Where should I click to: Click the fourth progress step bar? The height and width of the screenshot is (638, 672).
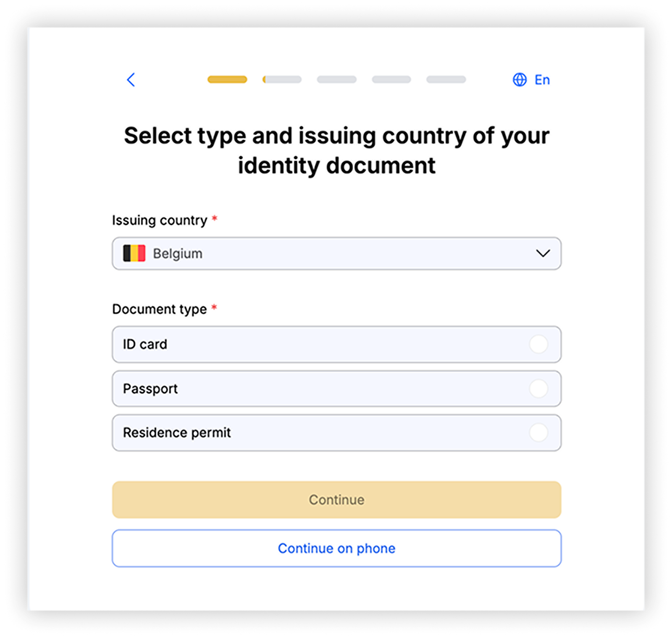[x=391, y=80]
